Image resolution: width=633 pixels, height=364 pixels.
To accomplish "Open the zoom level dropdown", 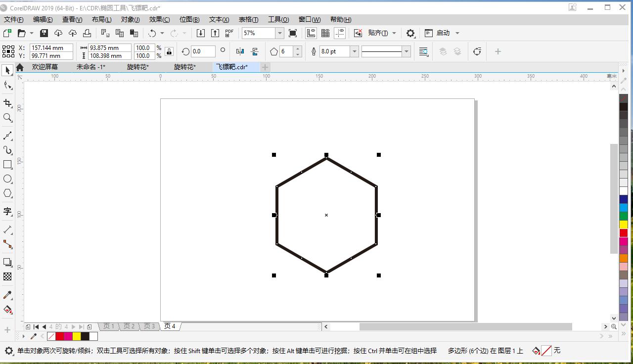I will 280,33.
